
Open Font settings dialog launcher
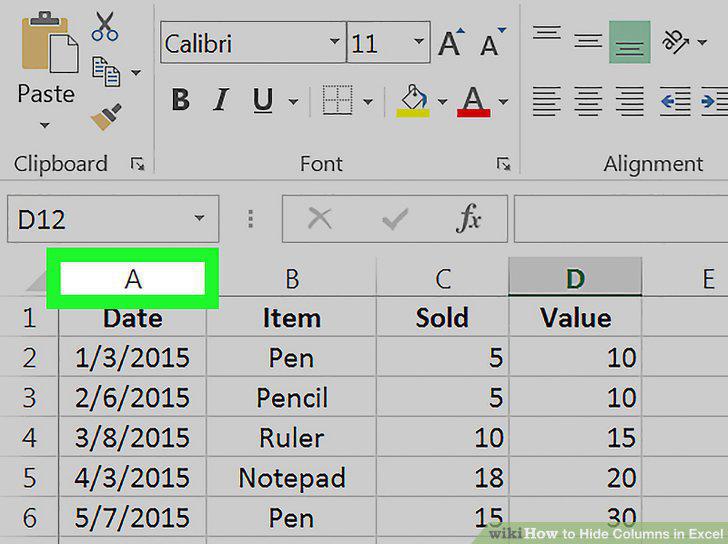[x=504, y=164]
